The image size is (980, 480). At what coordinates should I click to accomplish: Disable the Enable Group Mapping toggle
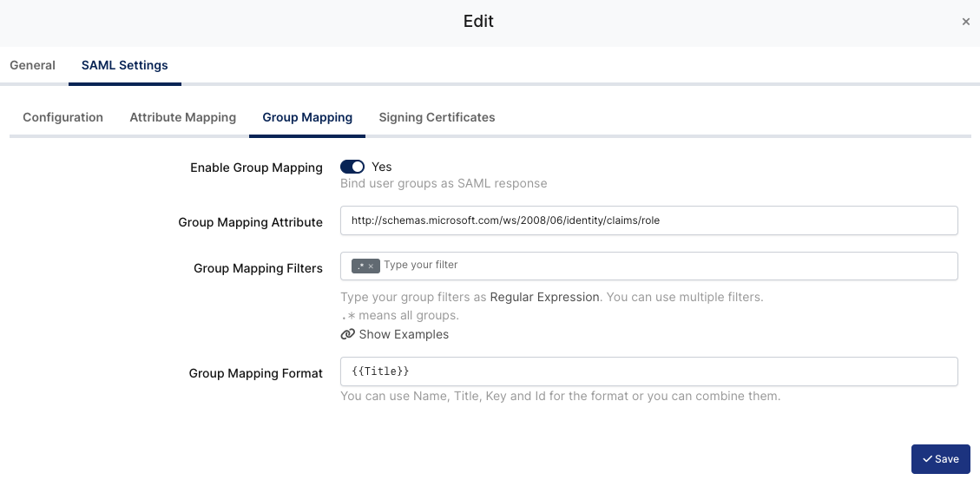352,167
